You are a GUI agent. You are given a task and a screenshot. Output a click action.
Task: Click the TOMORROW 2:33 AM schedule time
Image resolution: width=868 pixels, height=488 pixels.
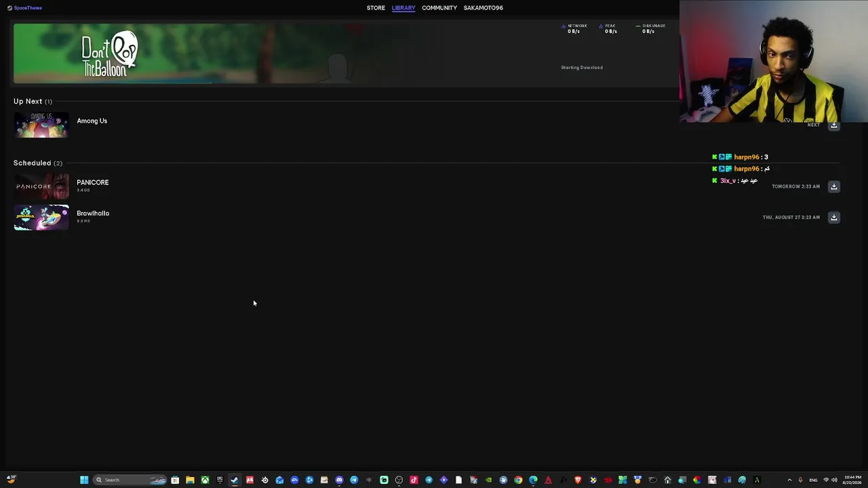795,186
